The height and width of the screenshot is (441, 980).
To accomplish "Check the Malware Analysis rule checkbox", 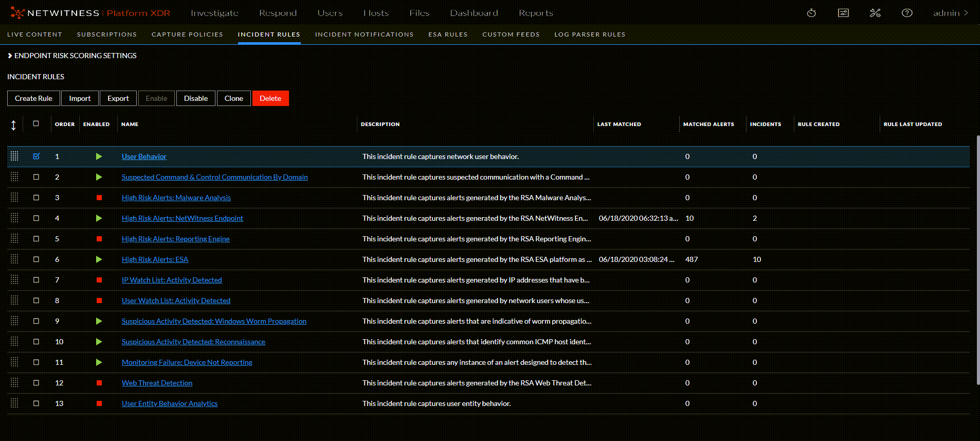I will (36, 197).
